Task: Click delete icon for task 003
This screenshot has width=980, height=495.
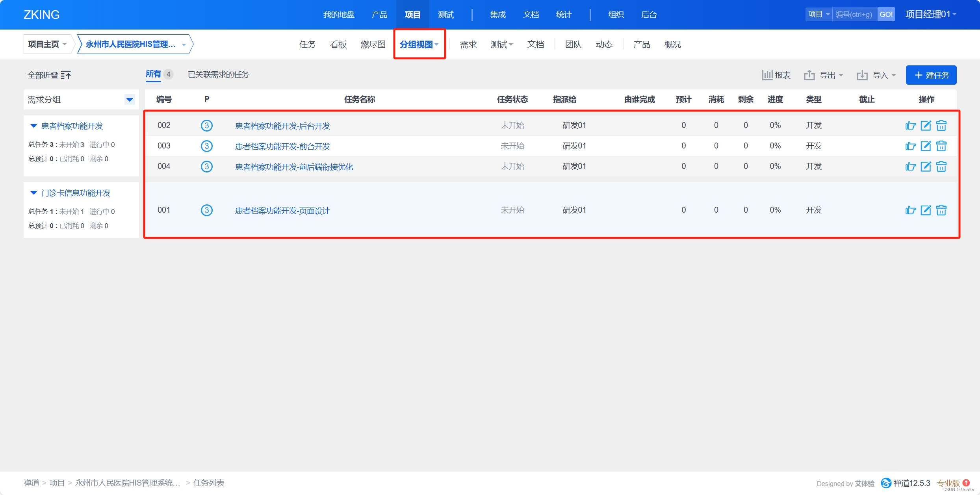Action: point(941,146)
